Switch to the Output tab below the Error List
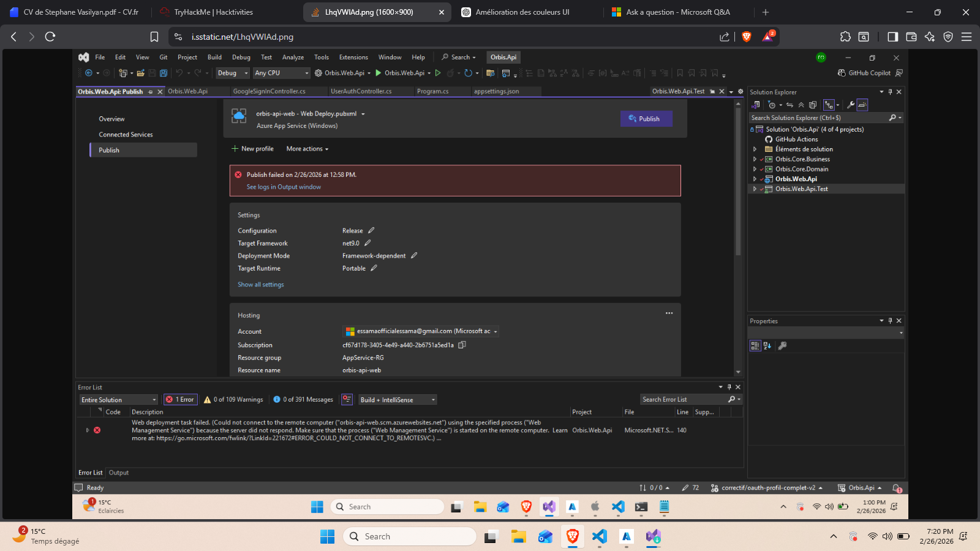Image resolution: width=980 pixels, height=551 pixels. coord(119,473)
